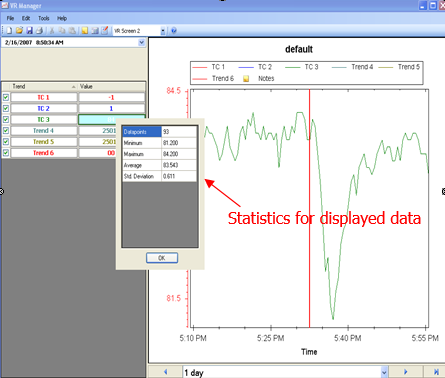The height and width of the screenshot is (378, 445).
Task: Select the Datapoints row in statistics
Action: (159, 132)
